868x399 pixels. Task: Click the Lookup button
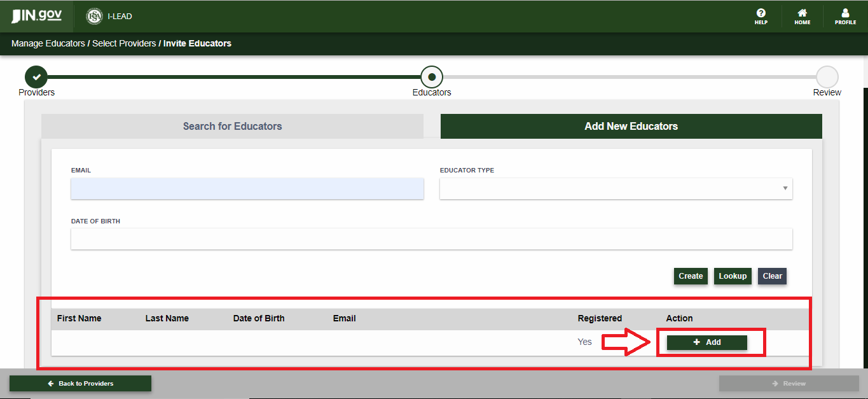(x=733, y=276)
